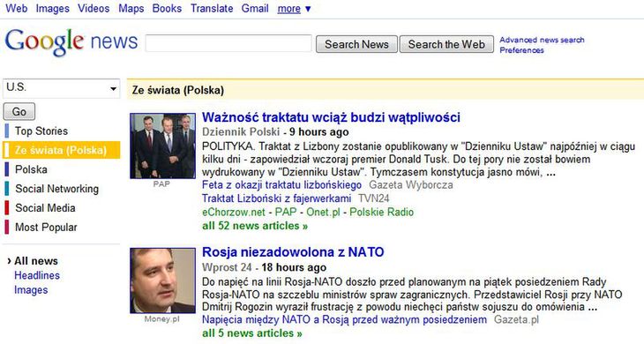
Task: Open the eChorzow.net source link
Action: (233, 212)
